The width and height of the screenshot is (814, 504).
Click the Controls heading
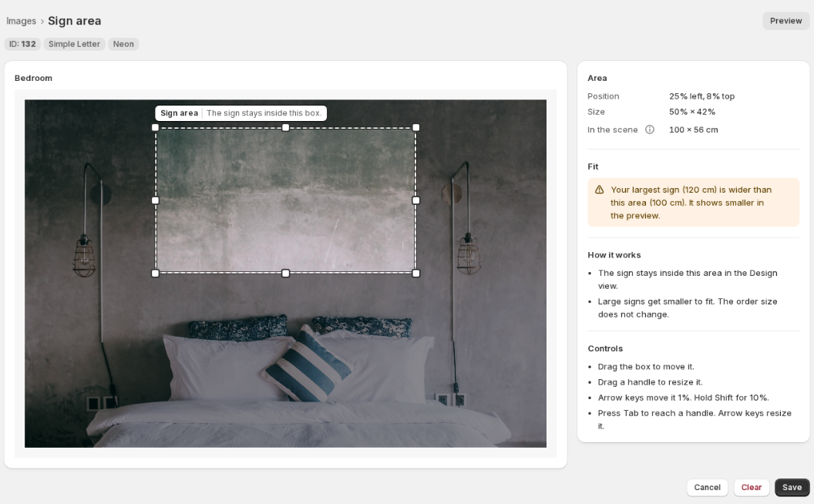[x=605, y=349]
